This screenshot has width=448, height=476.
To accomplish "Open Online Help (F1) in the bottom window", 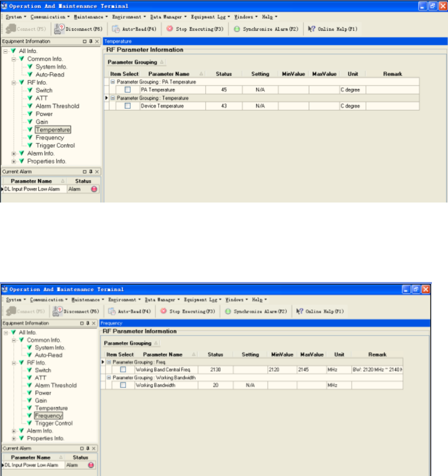I will (x=320, y=311).
